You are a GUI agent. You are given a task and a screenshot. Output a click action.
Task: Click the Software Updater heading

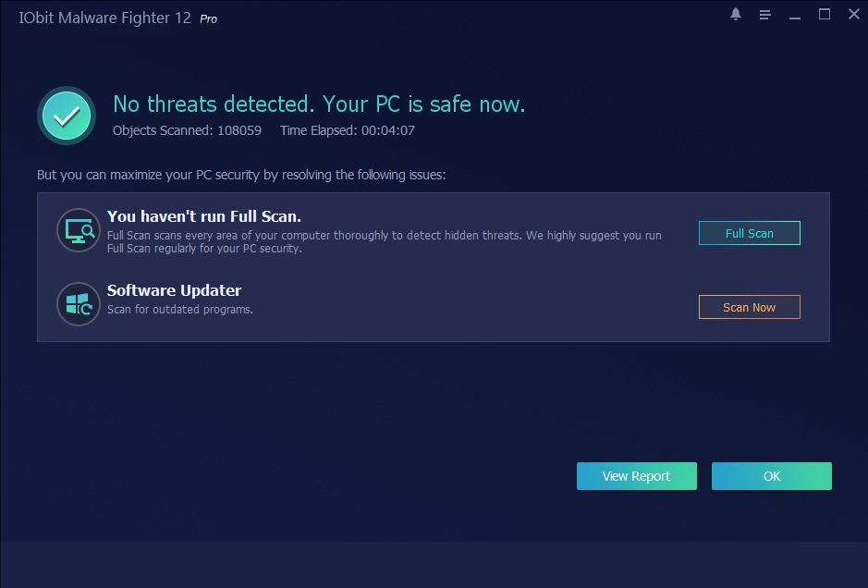(175, 290)
